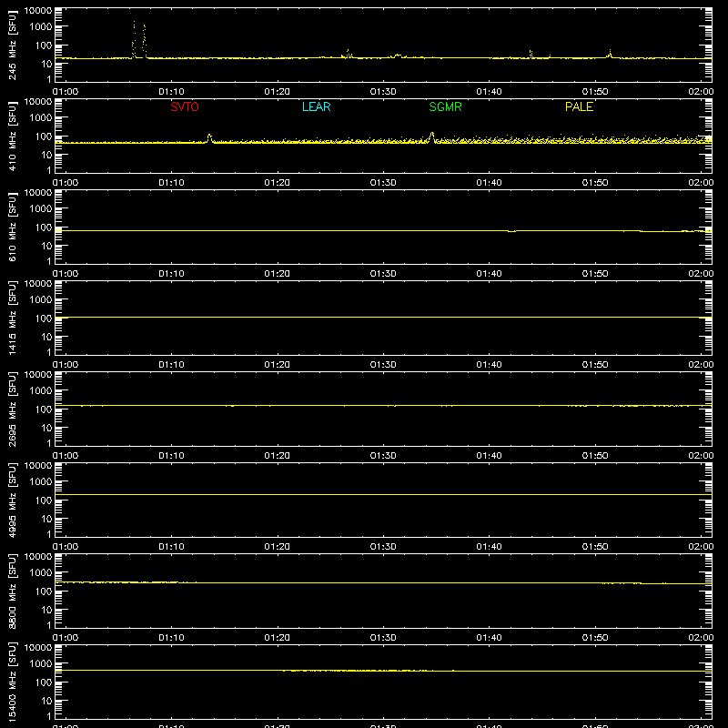Select the yellow PALE station label
The width and height of the screenshot is (728, 728).
(579, 106)
